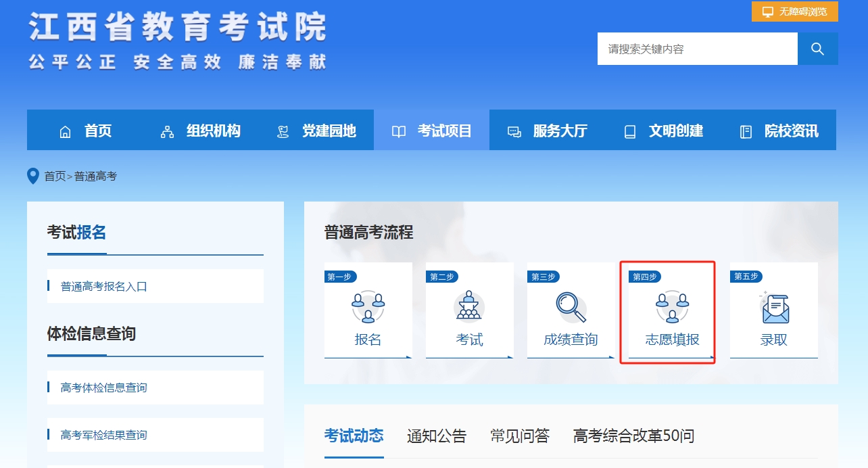Viewport: 868px width, 468px height.
Task: Click the 考试 step exam icon
Action: click(x=470, y=306)
